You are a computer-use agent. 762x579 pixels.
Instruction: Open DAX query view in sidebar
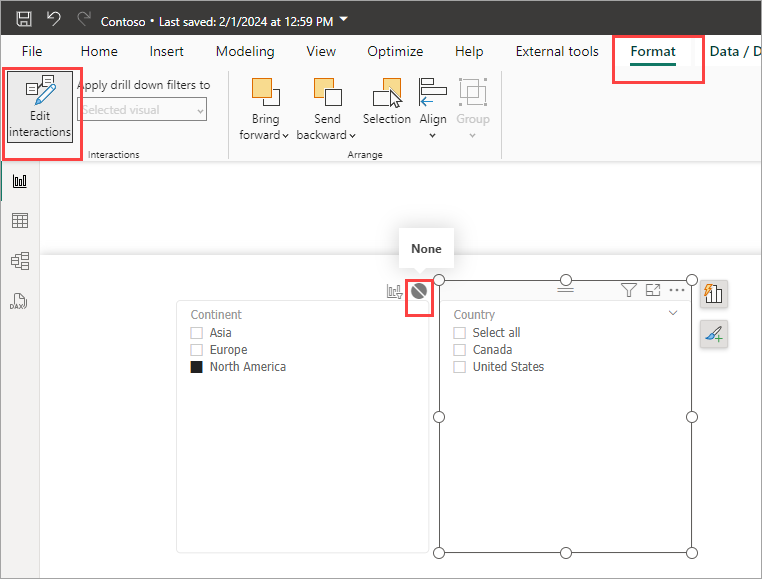point(18,301)
